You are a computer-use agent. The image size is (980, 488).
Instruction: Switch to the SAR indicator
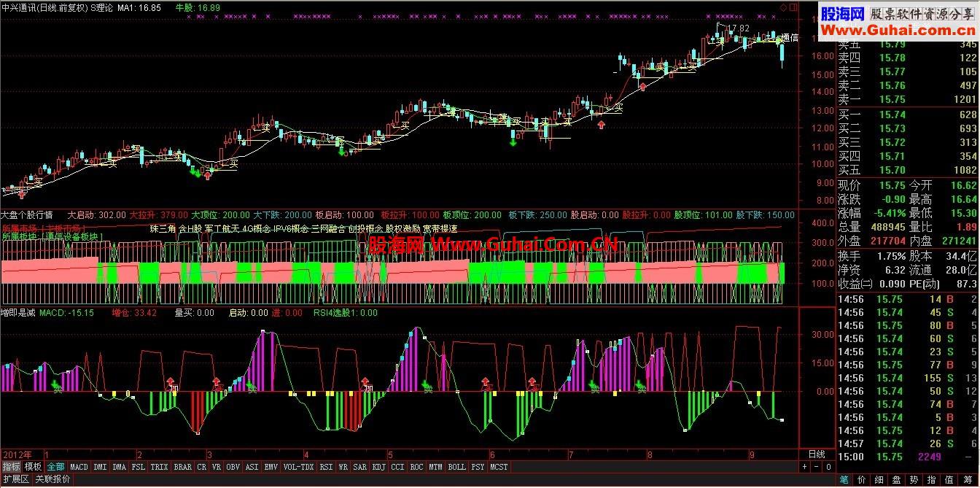(x=360, y=467)
